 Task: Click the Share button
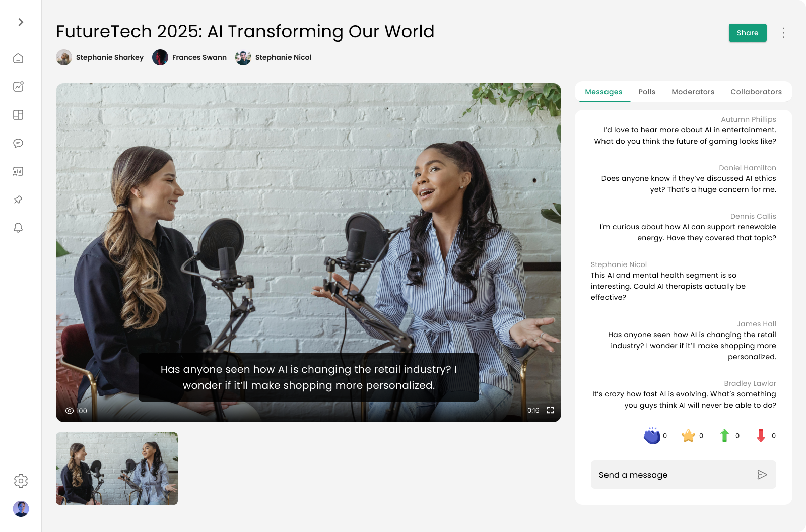pyautogui.click(x=748, y=33)
